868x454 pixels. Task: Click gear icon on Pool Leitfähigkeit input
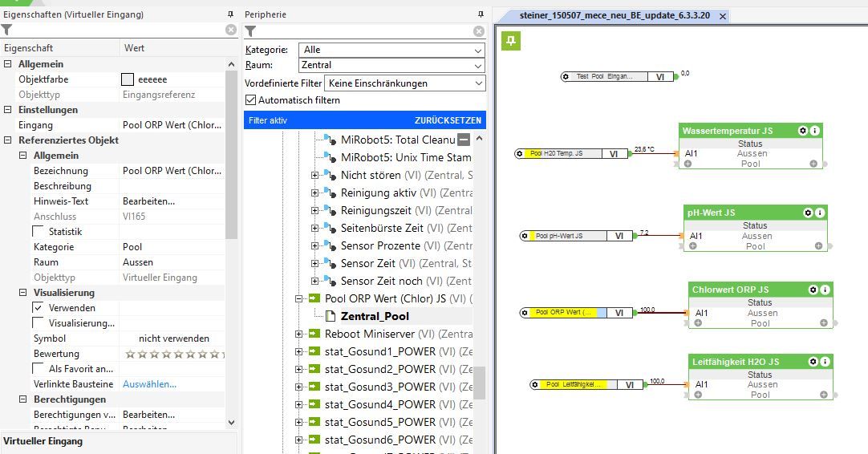point(535,384)
